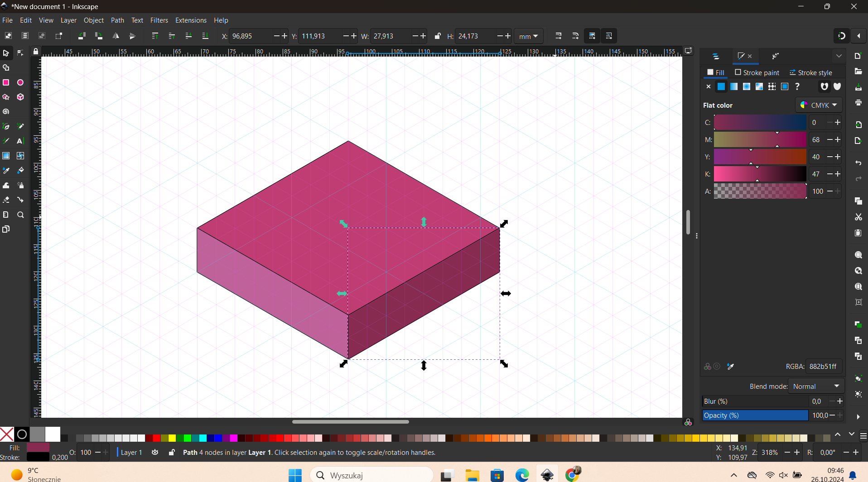Switch to the Stroke paint tab

coord(757,72)
